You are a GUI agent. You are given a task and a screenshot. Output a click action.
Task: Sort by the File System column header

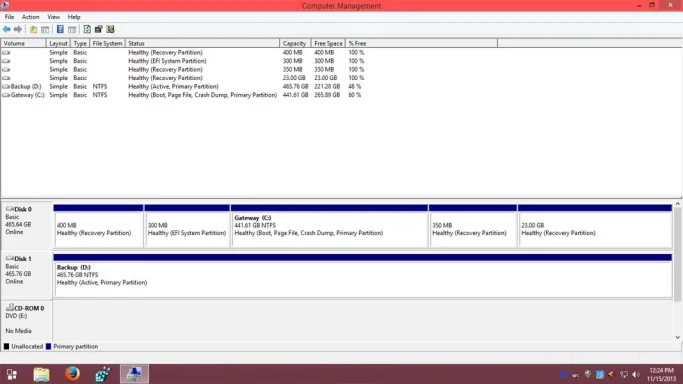tap(108, 44)
